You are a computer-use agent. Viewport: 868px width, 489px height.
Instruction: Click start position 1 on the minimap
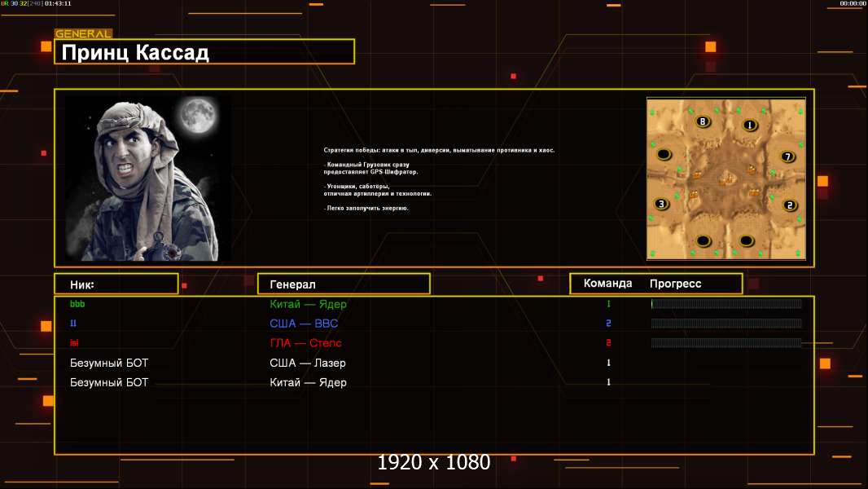pyautogui.click(x=750, y=126)
